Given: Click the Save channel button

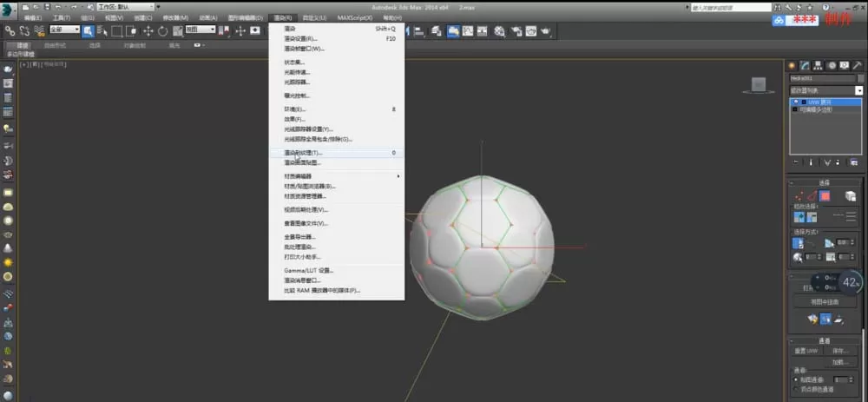Looking at the screenshot, I should tap(841, 351).
